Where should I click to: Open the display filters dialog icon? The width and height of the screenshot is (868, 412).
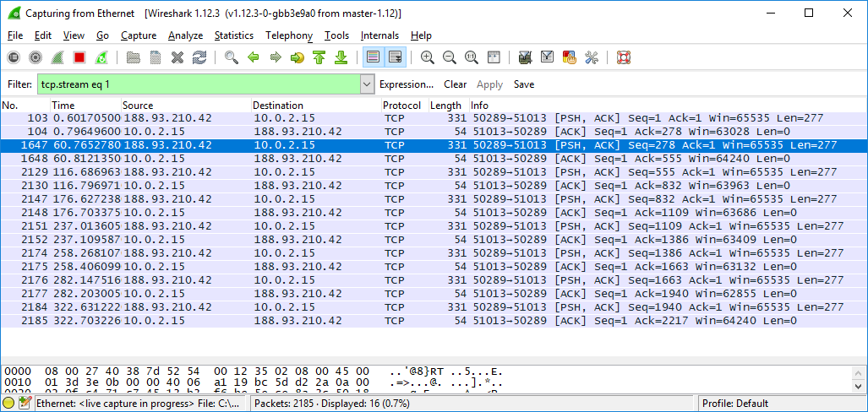pos(547,57)
